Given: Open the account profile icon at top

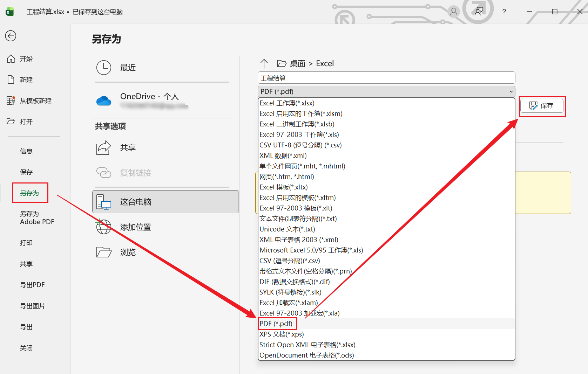Looking at the screenshot, I should [454, 12].
